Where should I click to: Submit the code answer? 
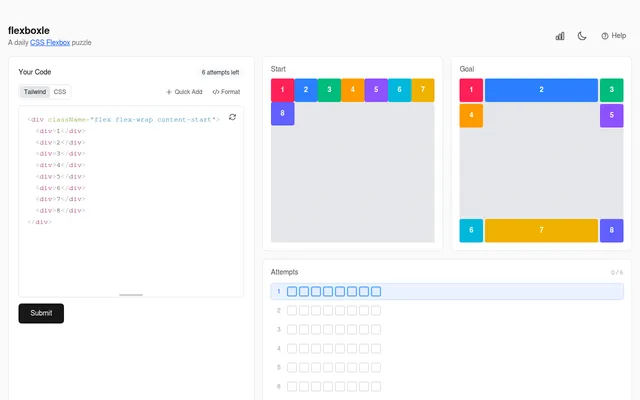click(41, 313)
